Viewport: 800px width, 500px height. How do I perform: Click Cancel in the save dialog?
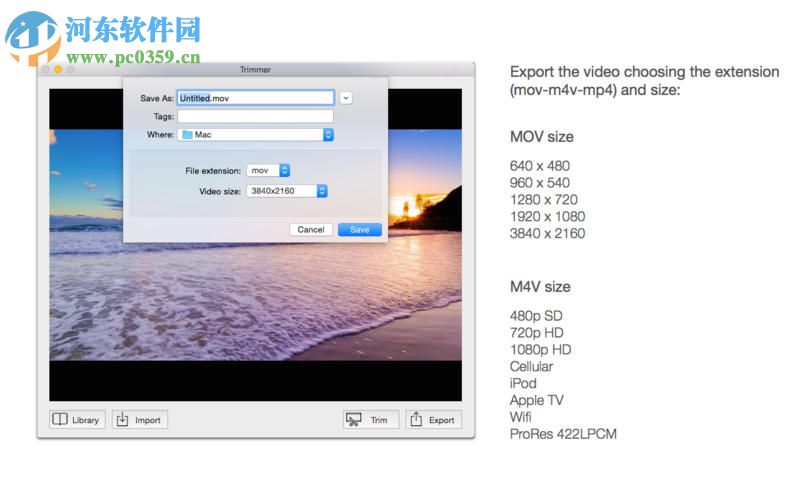(x=311, y=230)
